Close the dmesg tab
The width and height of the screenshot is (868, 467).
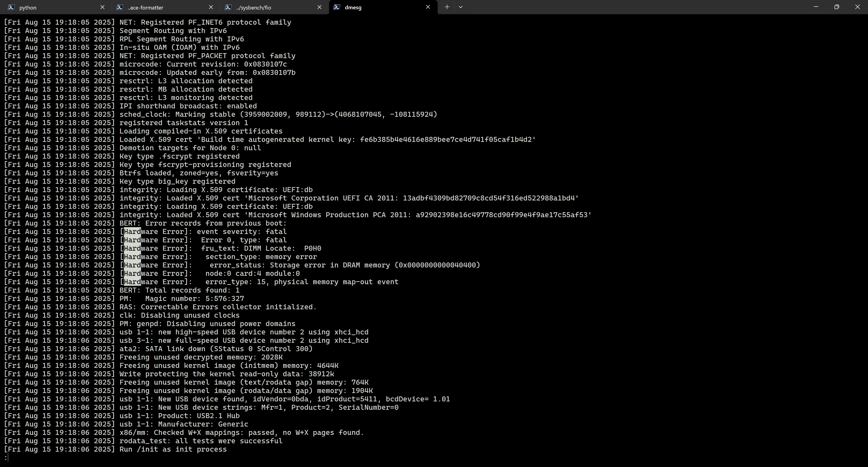428,7
